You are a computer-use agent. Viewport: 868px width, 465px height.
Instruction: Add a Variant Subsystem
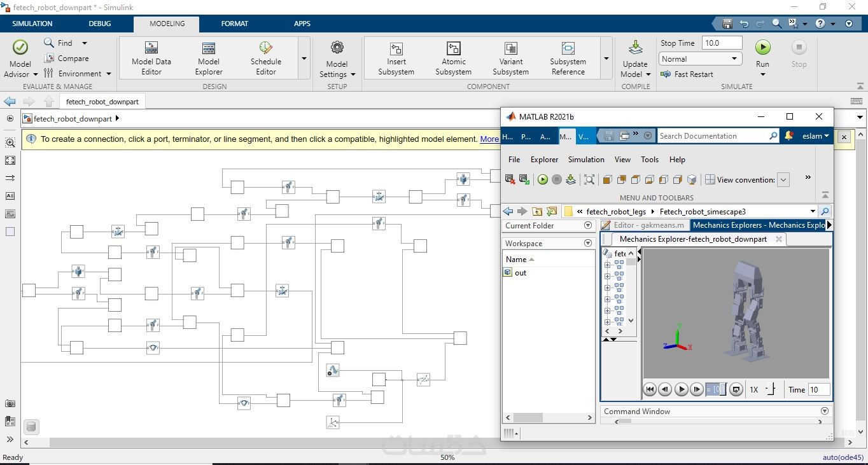pyautogui.click(x=511, y=59)
